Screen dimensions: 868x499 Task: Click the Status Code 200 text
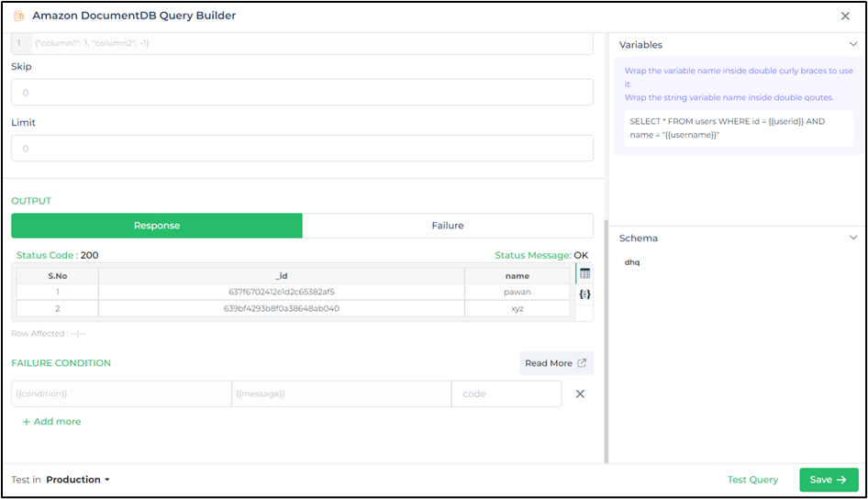click(57, 255)
